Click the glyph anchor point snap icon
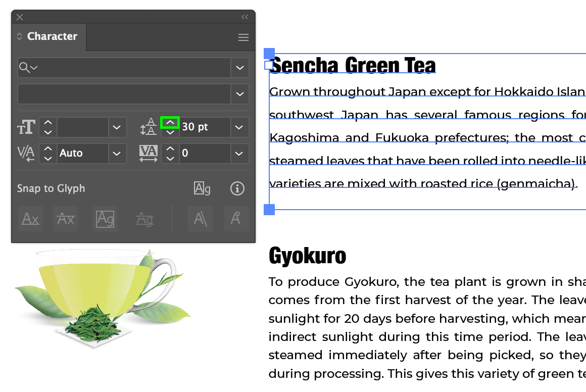Image resolution: width=586 pixels, height=392 pixels. coord(236,219)
